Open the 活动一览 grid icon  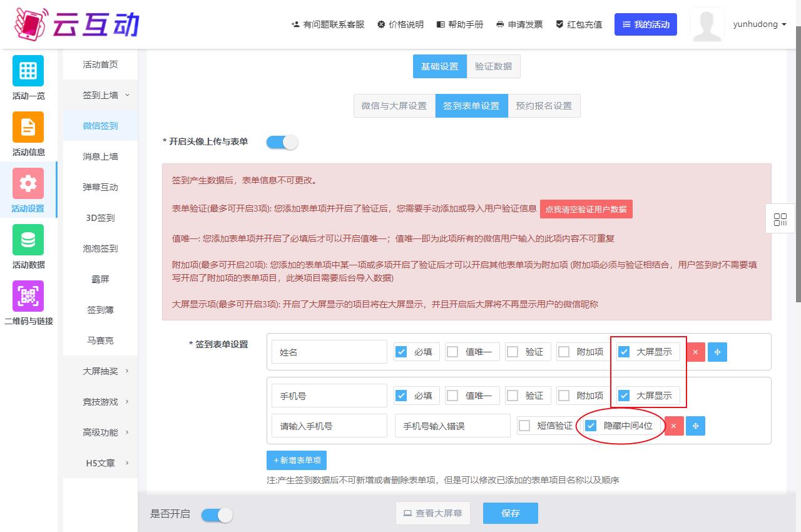(x=28, y=71)
